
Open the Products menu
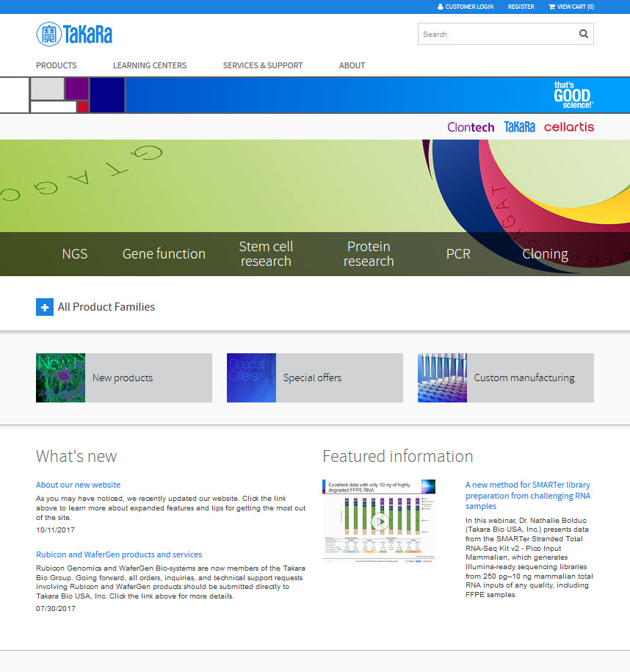(56, 65)
